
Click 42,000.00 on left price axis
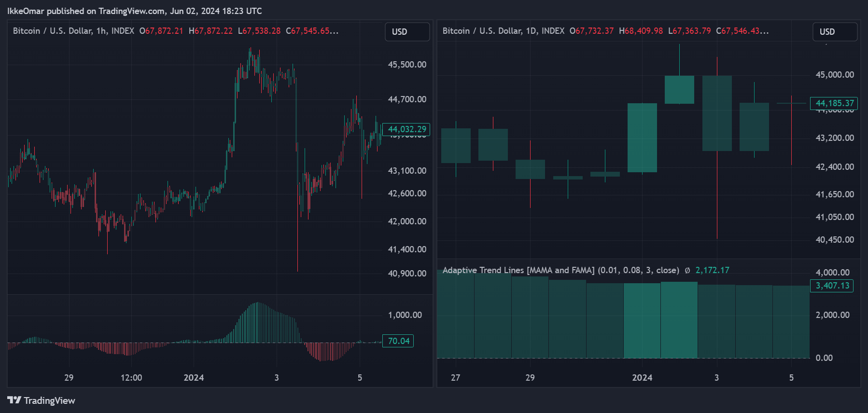click(x=407, y=221)
